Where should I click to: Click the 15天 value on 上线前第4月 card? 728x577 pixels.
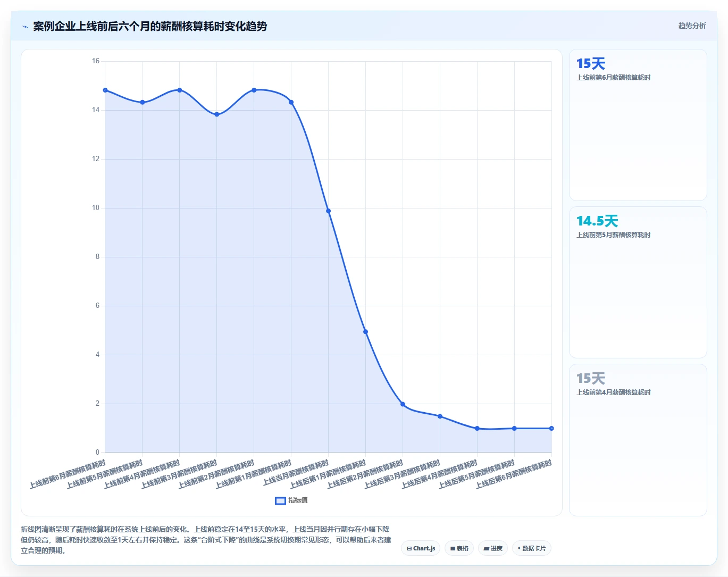coord(591,379)
